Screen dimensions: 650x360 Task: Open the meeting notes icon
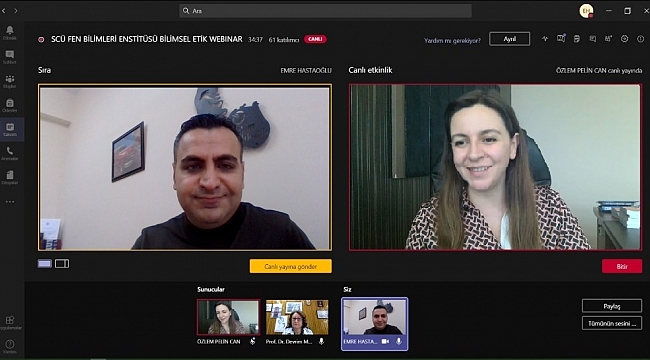click(x=577, y=39)
